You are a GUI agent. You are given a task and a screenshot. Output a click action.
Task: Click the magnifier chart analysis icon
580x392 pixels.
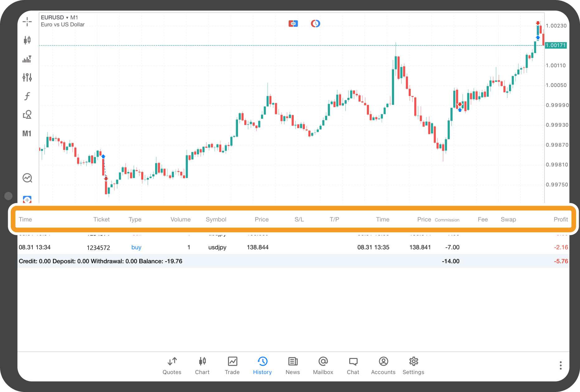point(27,178)
